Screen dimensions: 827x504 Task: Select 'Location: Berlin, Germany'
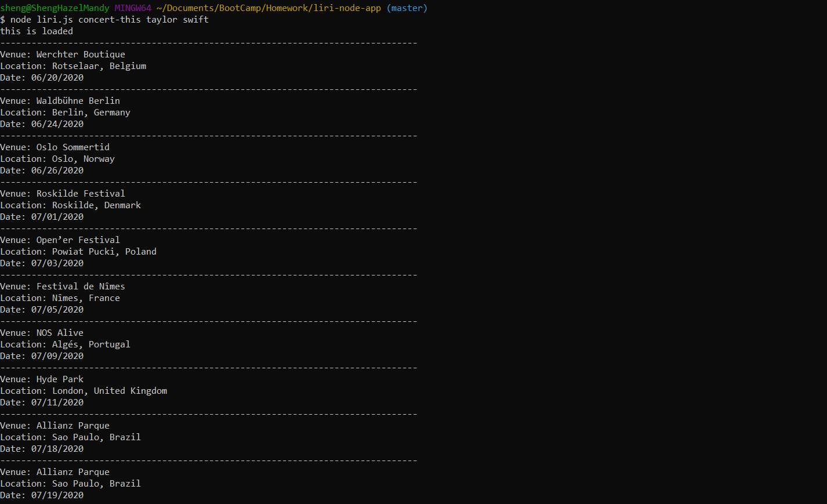tap(64, 112)
